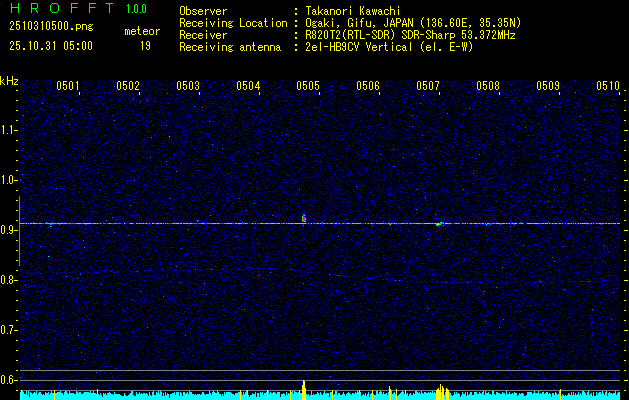Click the 0506 time marker
This screenshot has width=629, height=400.
pyautogui.click(x=368, y=86)
